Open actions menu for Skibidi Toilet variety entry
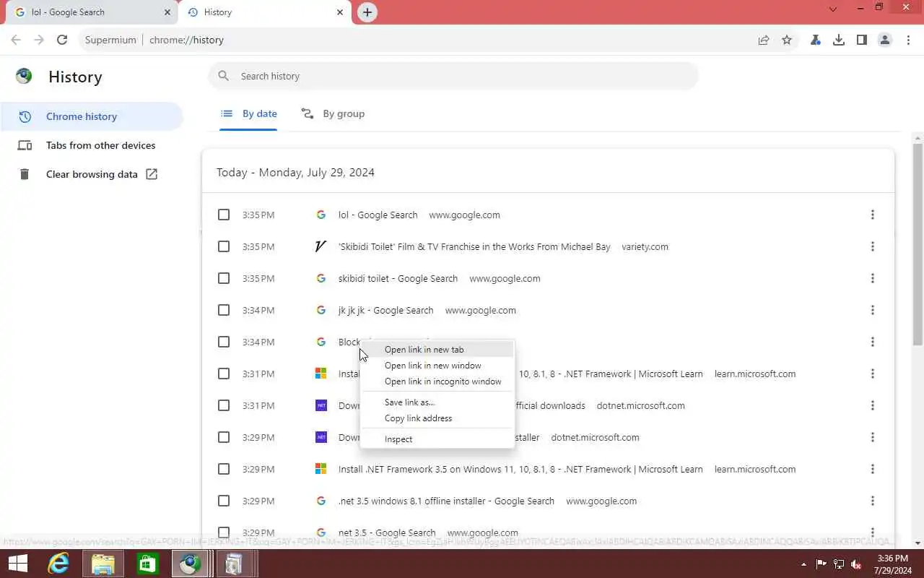The width and height of the screenshot is (924, 578). pyautogui.click(x=872, y=246)
